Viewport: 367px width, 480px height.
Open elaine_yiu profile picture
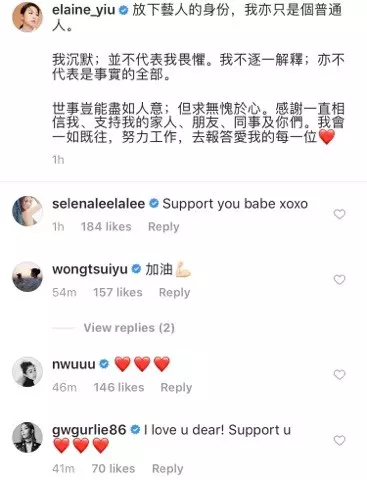27,17
